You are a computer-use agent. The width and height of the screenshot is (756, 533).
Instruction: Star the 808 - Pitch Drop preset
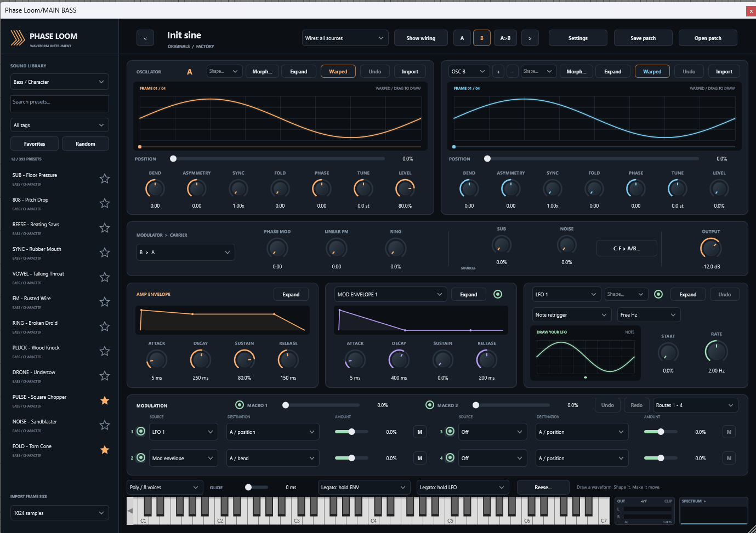click(x=105, y=203)
